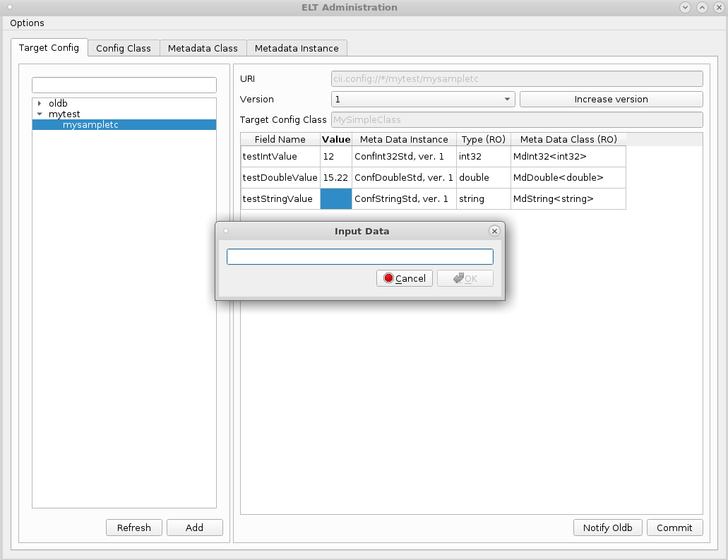The height and width of the screenshot is (560, 728).
Task: Click the Refresh button
Action: (x=134, y=528)
